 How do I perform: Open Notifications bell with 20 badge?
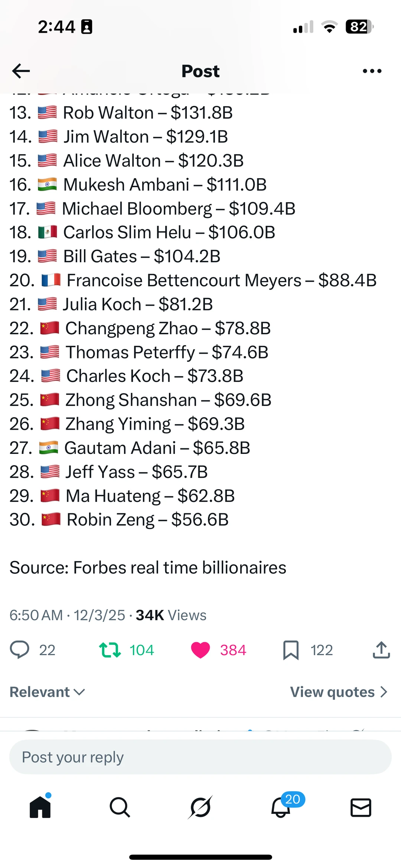click(x=281, y=807)
